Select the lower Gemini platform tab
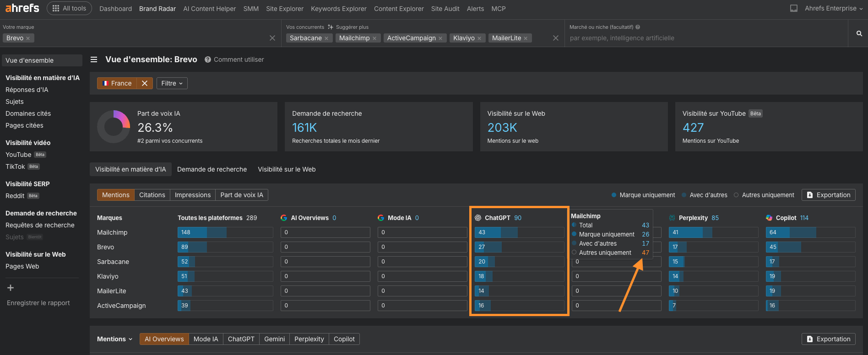 click(274, 339)
